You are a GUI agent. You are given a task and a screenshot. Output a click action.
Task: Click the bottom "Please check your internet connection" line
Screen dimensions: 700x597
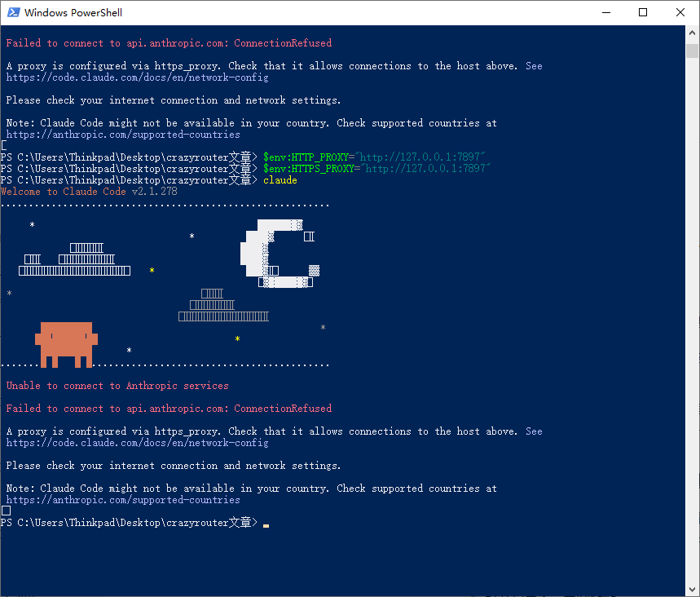[x=174, y=466]
